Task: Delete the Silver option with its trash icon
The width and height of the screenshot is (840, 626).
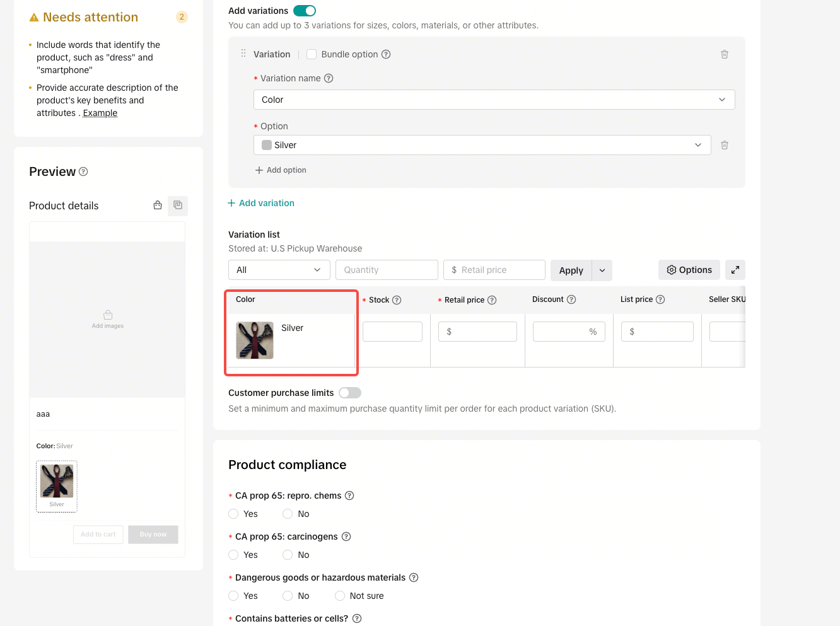Action: (x=725, y=145)
